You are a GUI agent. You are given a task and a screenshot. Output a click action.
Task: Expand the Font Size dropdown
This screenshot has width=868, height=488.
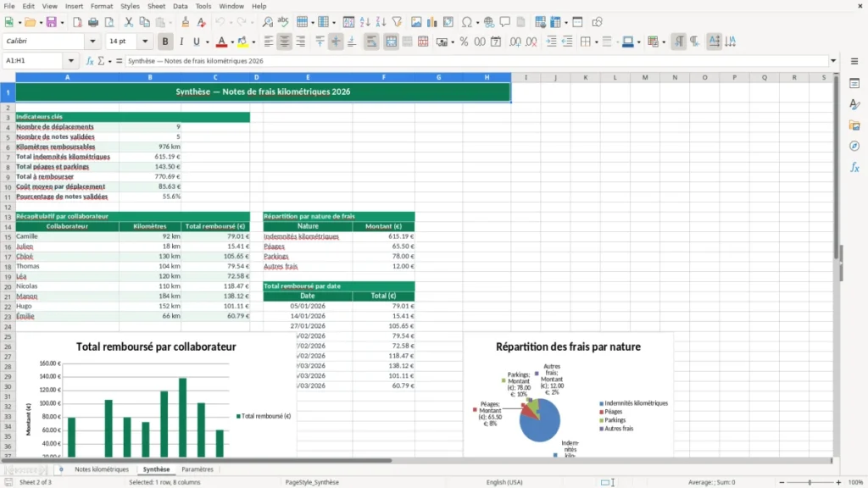(x=145, y=41)
